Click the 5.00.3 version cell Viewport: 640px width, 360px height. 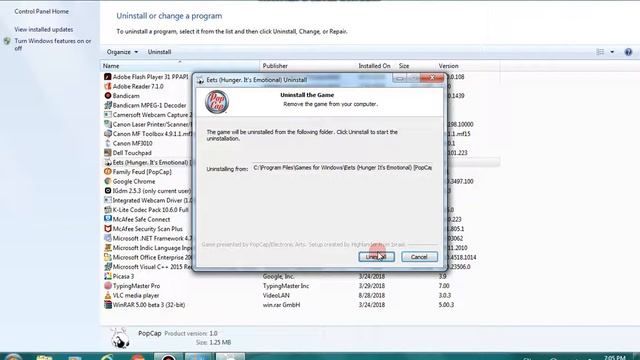pyautogui.click(x=446, y=305)
